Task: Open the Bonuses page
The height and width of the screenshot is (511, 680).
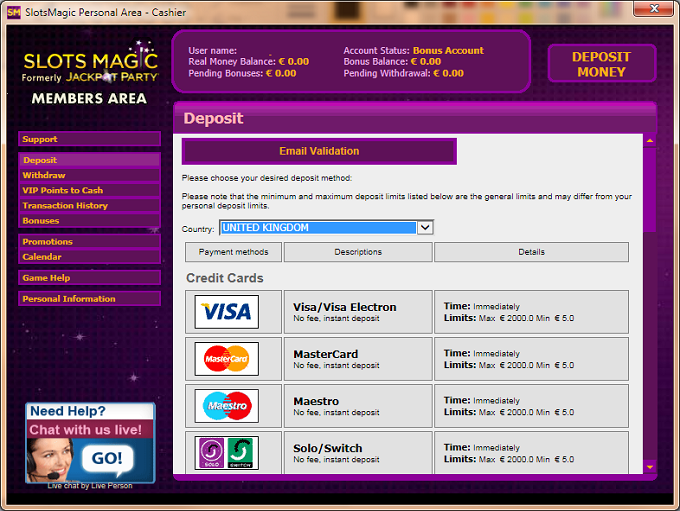Action: pyautogui.click(x=89, y=221)
